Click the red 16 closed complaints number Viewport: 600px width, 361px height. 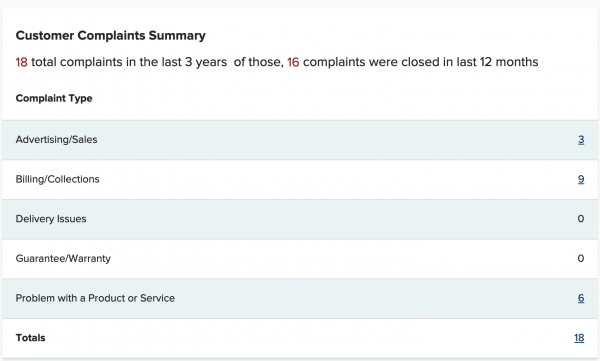point(293,62)
